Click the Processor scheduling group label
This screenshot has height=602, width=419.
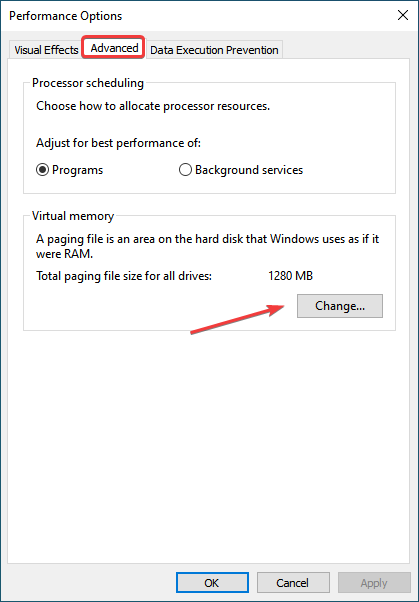tap(88, 83)
